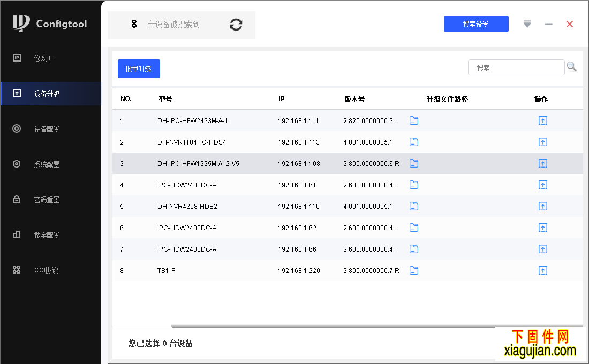Start upgrade for device 192.168.1.61
The image size is (589, 364).
(543, 185)
